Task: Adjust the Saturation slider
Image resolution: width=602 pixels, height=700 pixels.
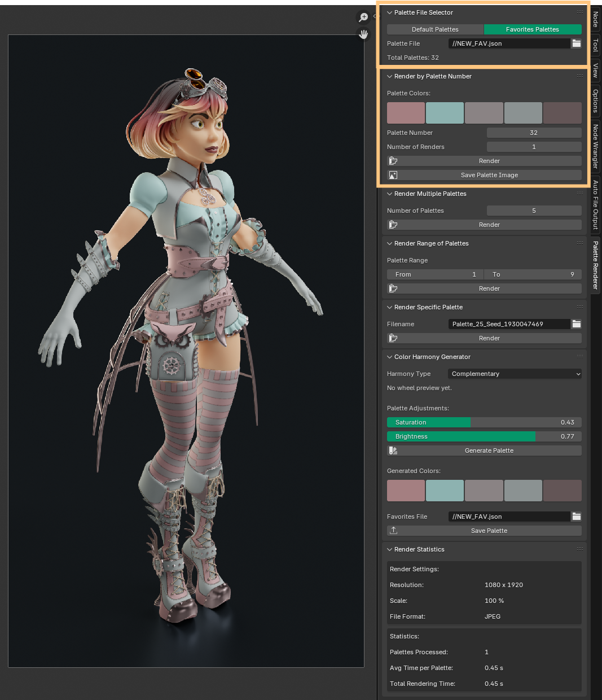Action: click(484, 422)
